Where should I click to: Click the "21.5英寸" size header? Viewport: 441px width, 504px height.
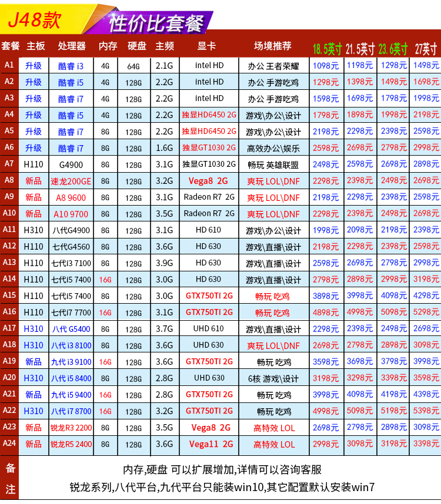pyautogui.click(x=360, y=49)
